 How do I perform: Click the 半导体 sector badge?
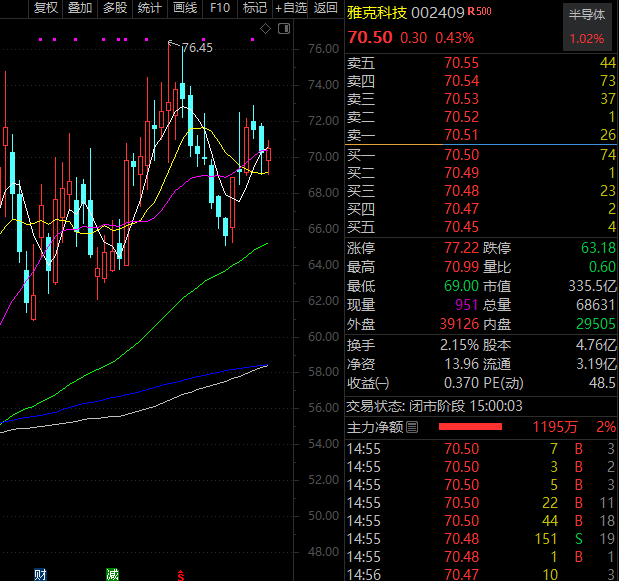[x=587, y=15]
